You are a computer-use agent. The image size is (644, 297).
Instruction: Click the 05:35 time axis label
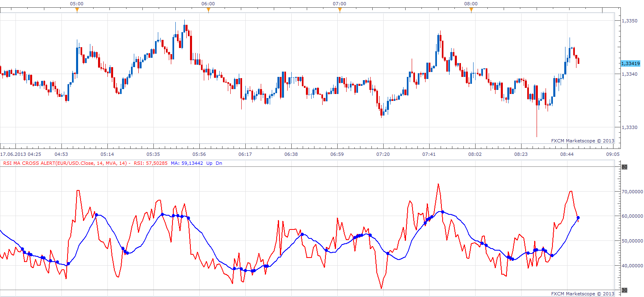click(153, 154)
